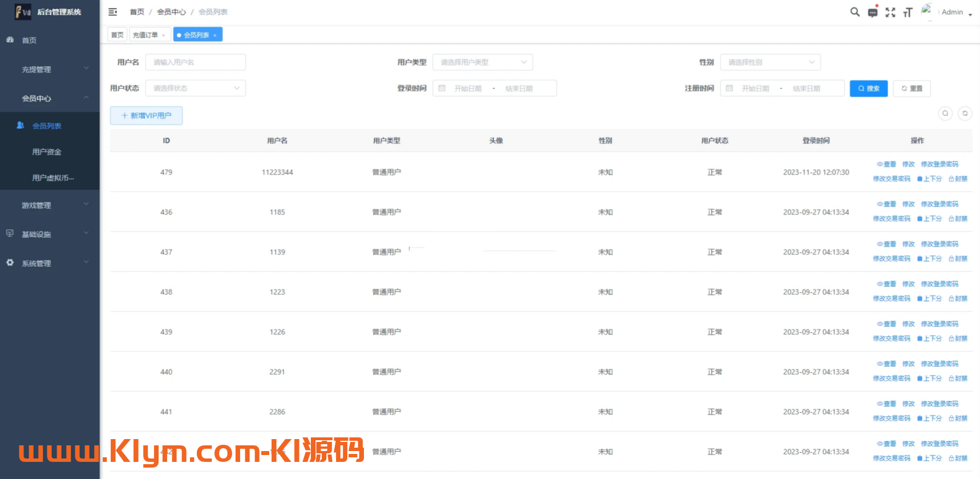
Task: Click the 重置 reset button
Action: [912, 88]
